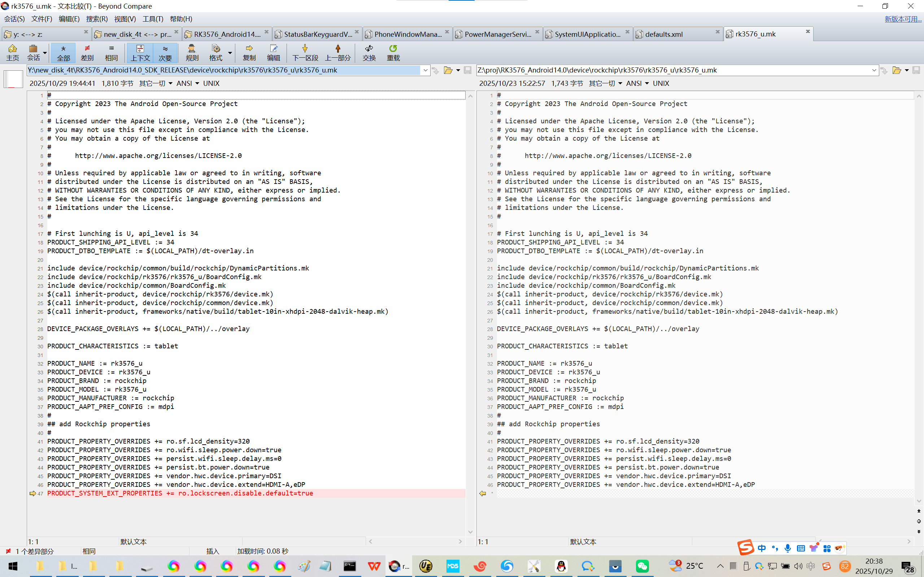924x577 pixels.
Task: Click the new version available (新版本可用) link
Action: [x=903, y=19]
